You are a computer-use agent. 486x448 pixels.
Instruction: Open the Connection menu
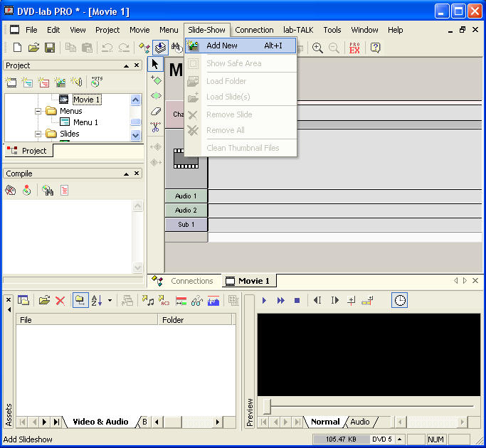(254, 30)
